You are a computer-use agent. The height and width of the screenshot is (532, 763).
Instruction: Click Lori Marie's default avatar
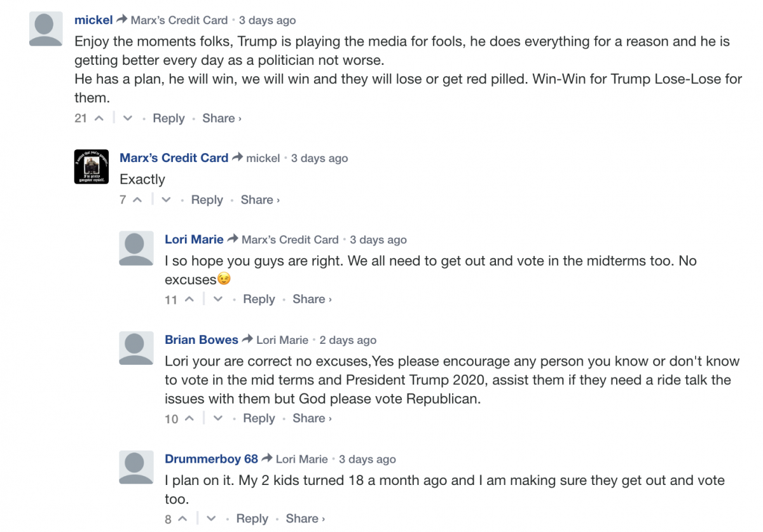(136, 248)
